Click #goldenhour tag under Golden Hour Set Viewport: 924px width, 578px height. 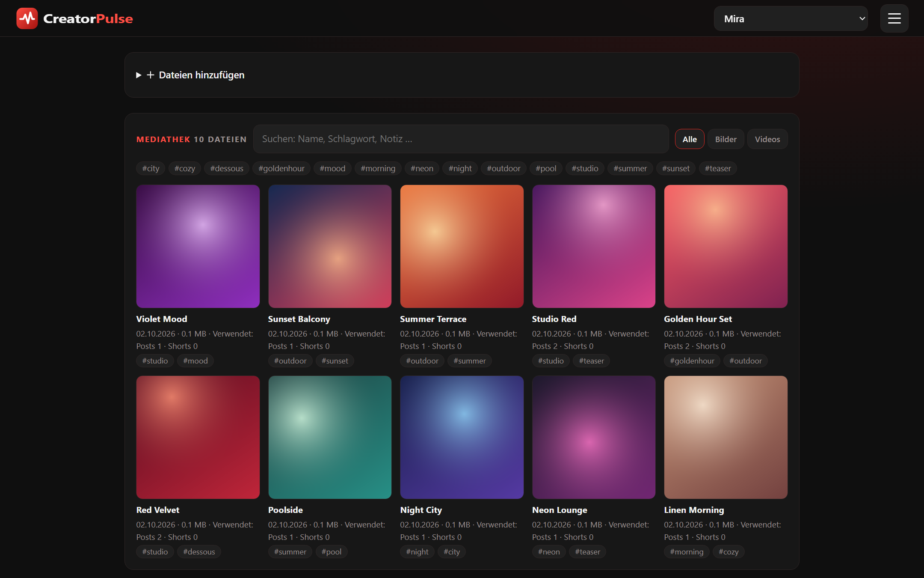click(x=692, y=361)
